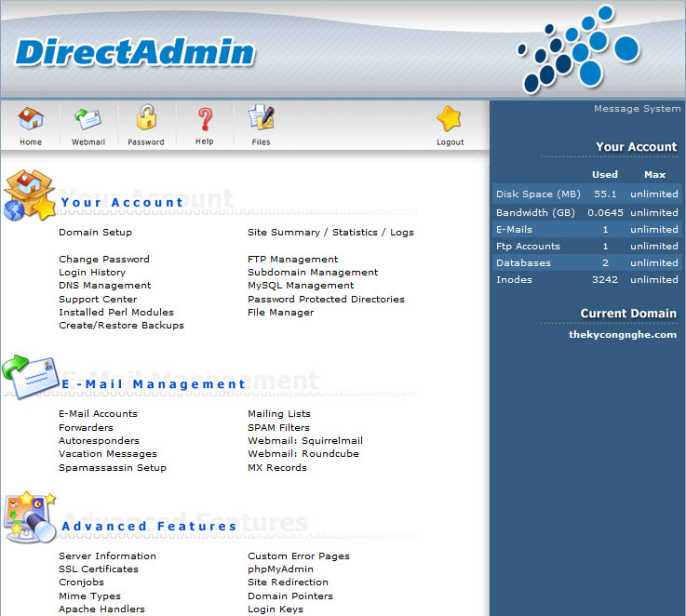Viewport: 686px width, 616px height.
Task: Open Change Password link
Action: [104, 259]
